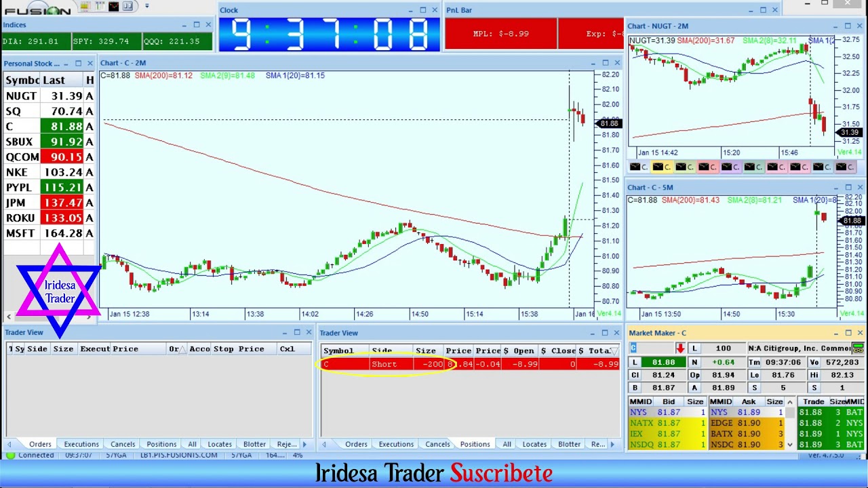Sort Personal Stock list by Last column
The width and height of the screenshot is (868, 488).
tap(61, 81)
